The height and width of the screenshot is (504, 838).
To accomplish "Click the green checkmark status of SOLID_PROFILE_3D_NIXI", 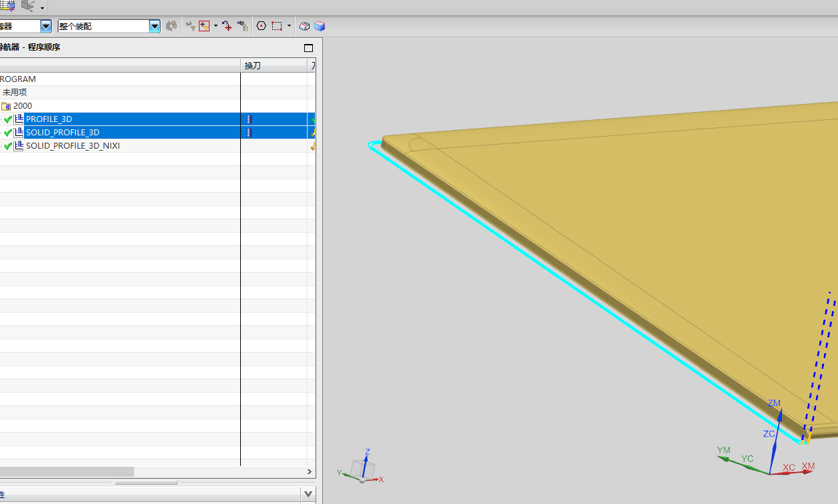I will point(8,145).
